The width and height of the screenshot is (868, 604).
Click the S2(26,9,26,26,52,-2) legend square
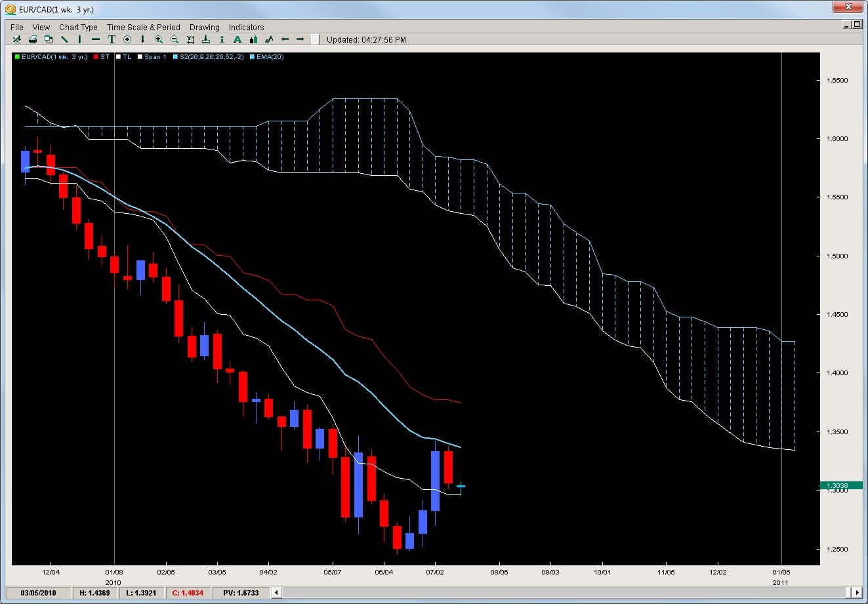point(175,57)
